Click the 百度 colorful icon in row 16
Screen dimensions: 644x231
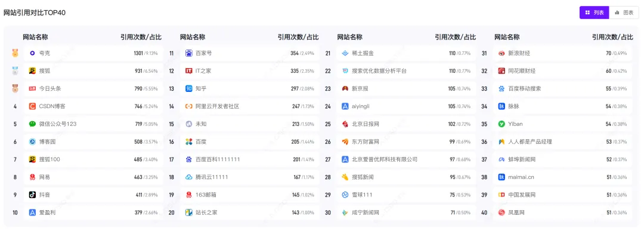click(x=189, y=142)
